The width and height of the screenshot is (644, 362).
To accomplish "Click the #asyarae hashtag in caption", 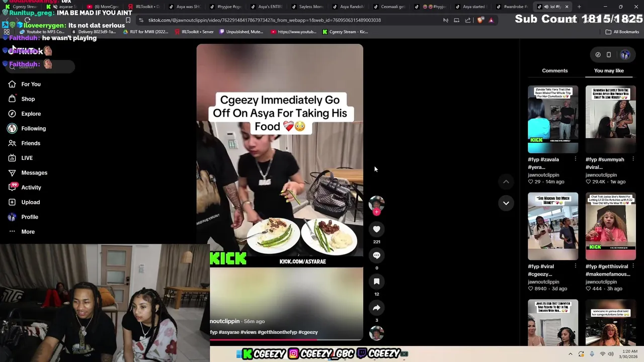I will [229, 332].
